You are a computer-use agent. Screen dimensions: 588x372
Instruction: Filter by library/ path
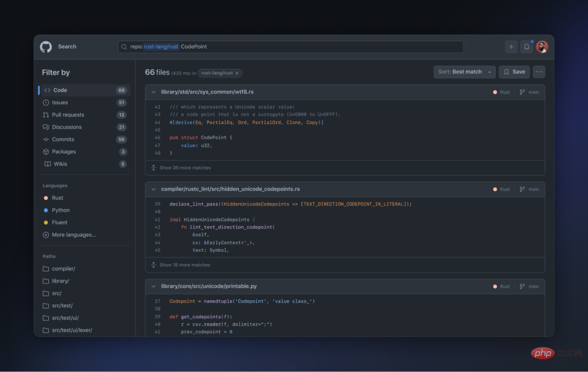tap(56, 281)
